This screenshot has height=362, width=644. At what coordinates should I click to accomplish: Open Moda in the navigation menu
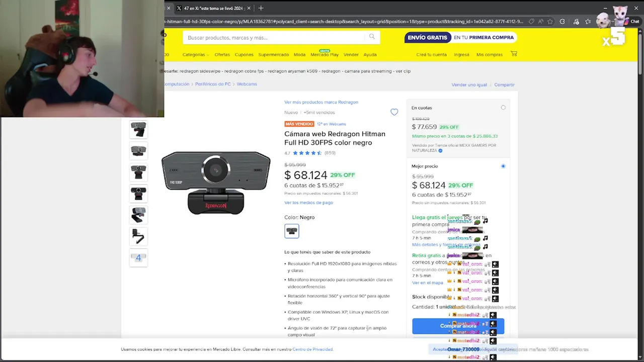click(299, 54)
